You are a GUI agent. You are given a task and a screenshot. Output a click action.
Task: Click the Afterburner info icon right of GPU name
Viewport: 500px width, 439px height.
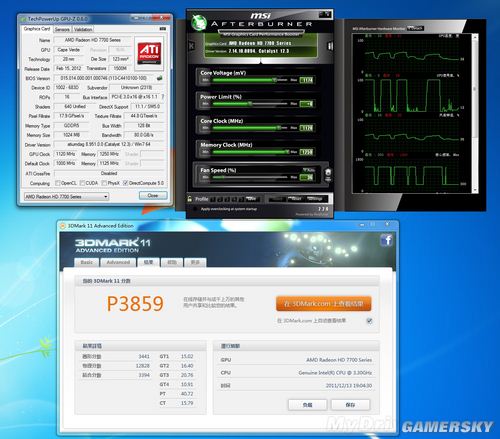pyautogui.click(x=330, y=46)
